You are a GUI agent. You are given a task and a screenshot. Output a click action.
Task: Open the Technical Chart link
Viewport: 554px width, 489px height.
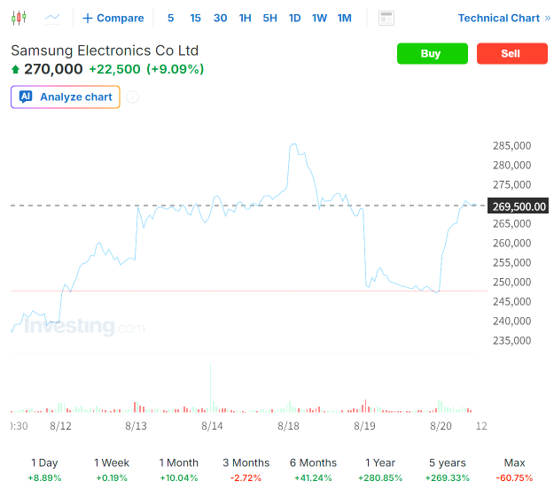pos(504,18)
